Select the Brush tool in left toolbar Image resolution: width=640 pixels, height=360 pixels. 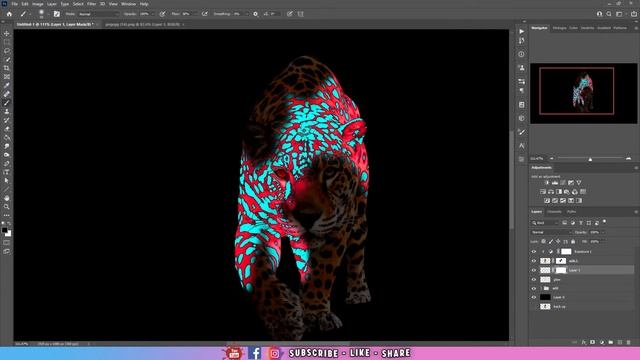click(7, 103)
